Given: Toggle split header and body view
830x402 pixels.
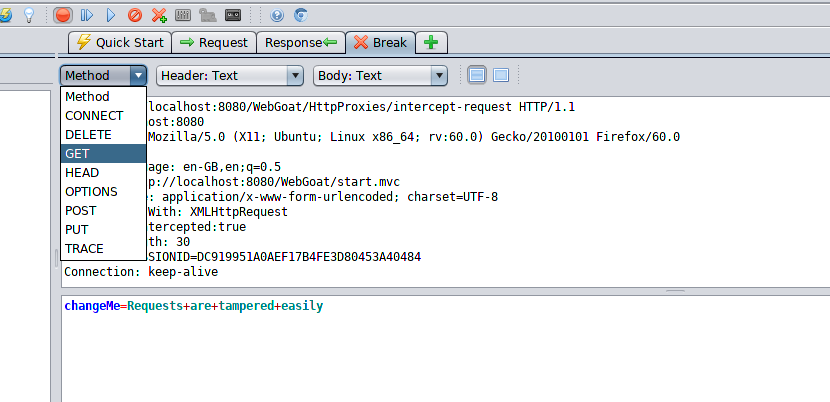Looking at the screenshot, I should coord(477,75).
